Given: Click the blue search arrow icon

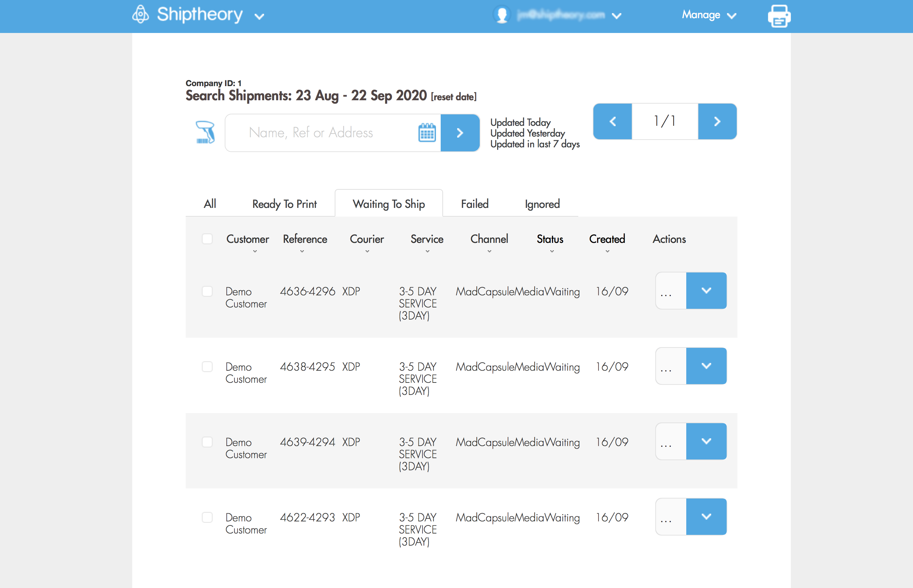Looking at the screenshot, I should [460, 133].
